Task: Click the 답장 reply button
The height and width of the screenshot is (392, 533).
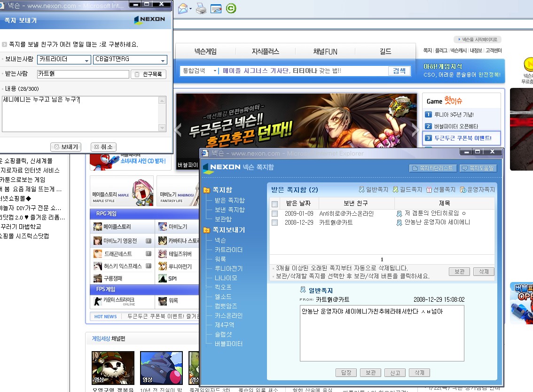Action: click(x=346, y=373)
